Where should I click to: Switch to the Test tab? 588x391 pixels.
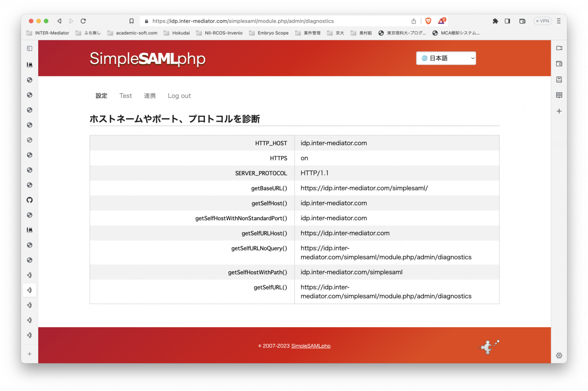point(125,95)
